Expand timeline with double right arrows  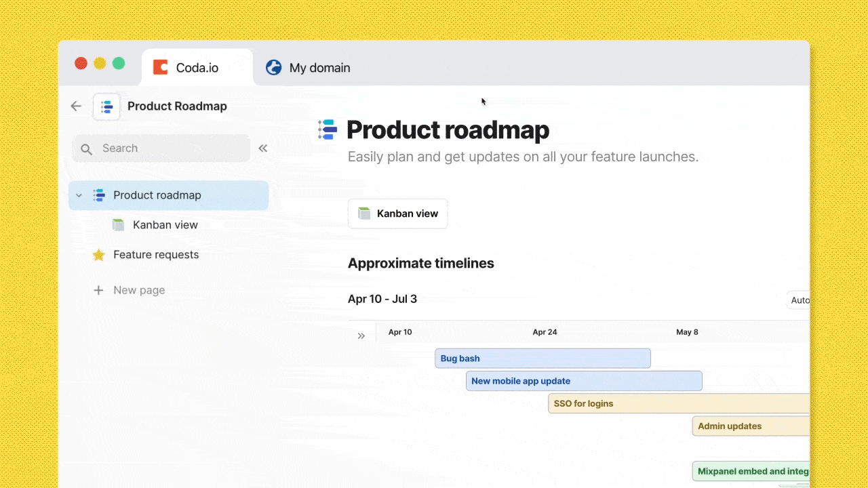point(361,336)
